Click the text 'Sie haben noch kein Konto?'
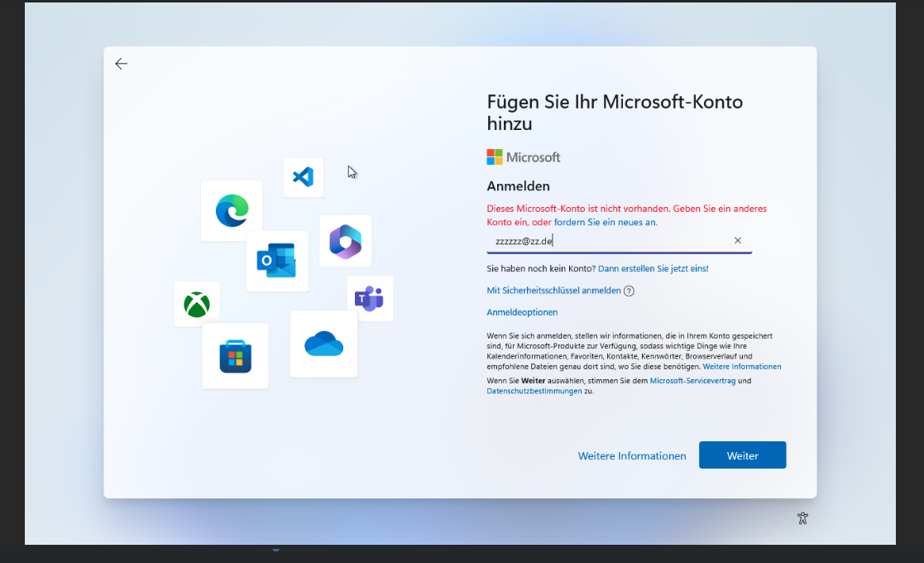This screenshot has width=924, height=563. (x=541, y=268)
